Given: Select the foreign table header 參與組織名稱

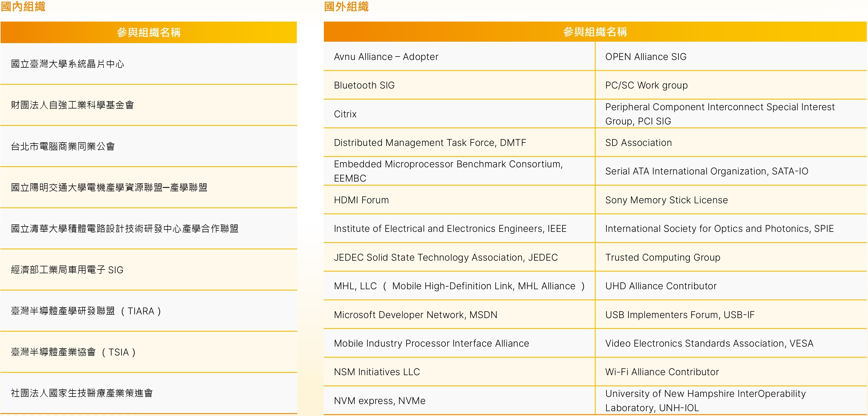Looking at the screenshot, I should click(595, 32).
